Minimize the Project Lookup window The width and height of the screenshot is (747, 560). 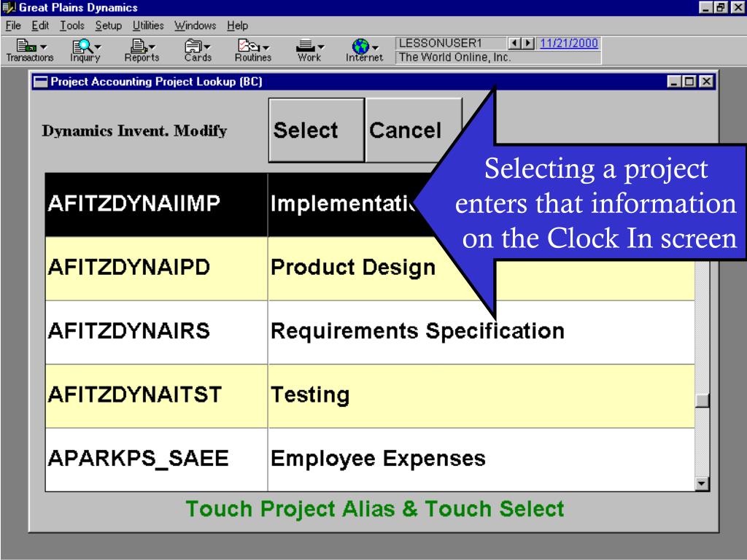tap(674, 82)
